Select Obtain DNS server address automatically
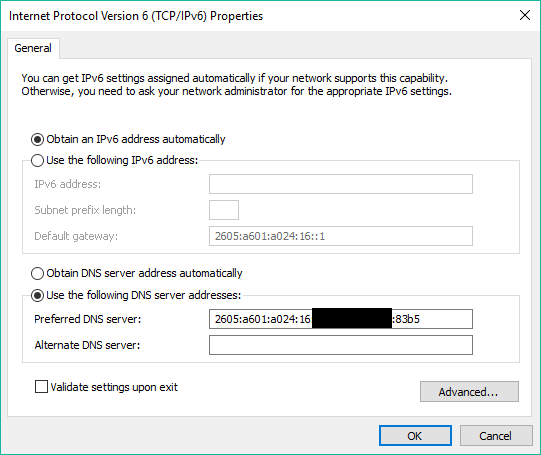 37,273
